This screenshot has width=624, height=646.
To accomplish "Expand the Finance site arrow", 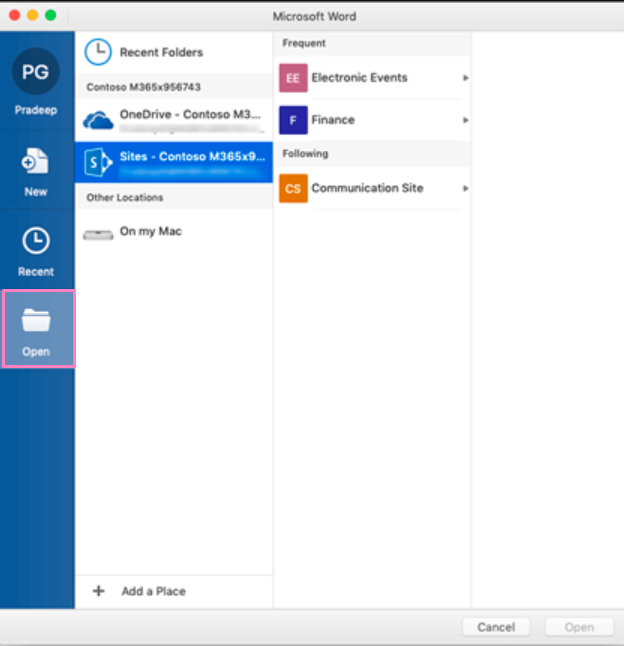I will (465, 120).
